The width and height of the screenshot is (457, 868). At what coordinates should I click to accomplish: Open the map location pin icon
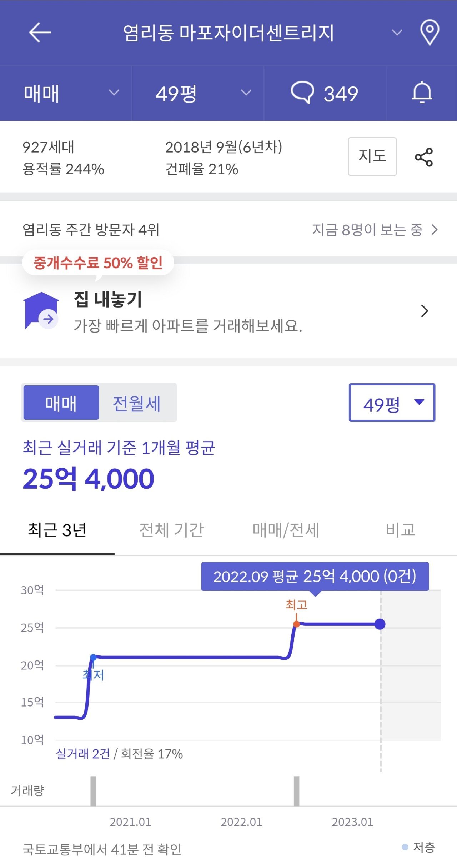(430, 33)
